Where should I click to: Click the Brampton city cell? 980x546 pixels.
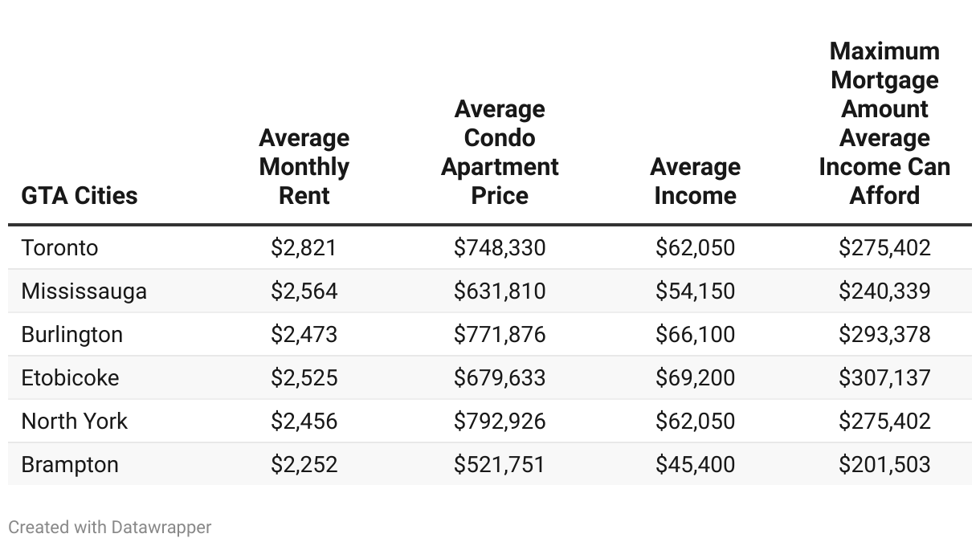[70, 464]
